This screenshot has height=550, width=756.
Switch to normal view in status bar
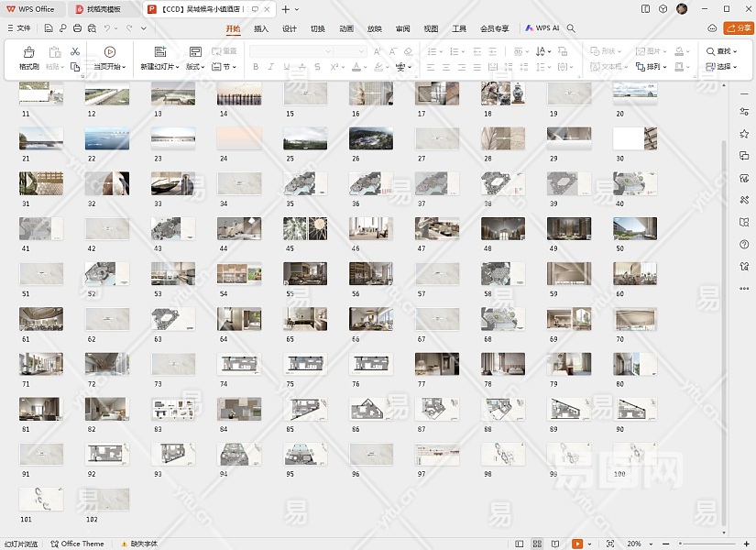[x=520, y=544]
